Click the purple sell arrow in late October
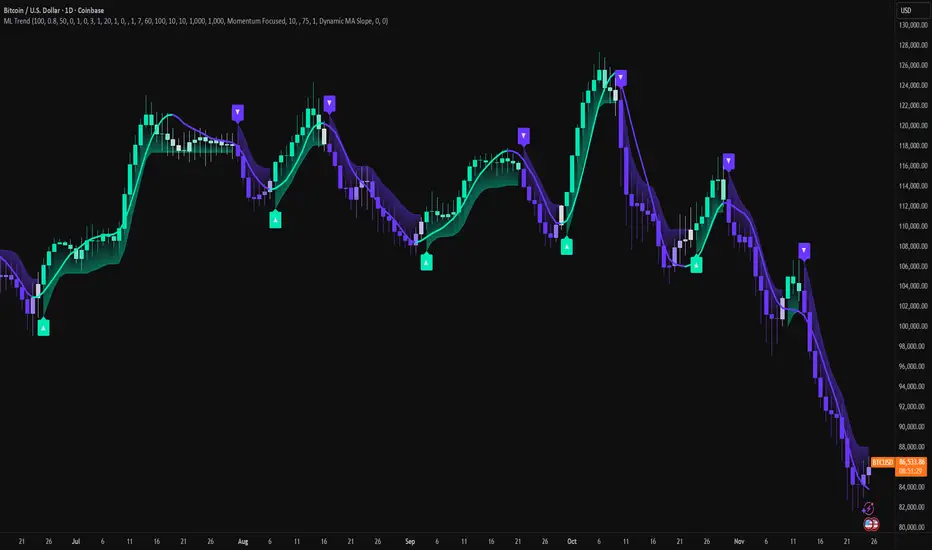The image size is (932, 550). pyautogui.click(x=729, y=160)
